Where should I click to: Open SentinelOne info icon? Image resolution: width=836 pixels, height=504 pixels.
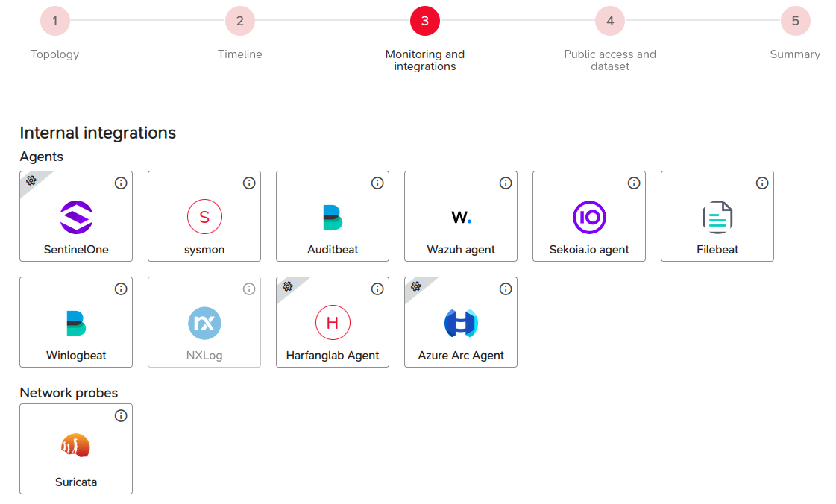pyautogui.click(x=121, y=183)
